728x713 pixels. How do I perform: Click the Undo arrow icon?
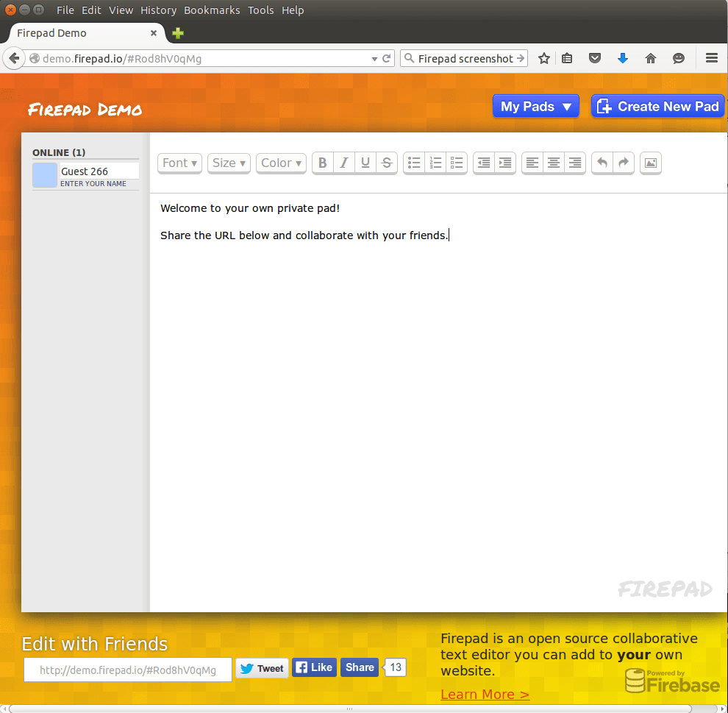tap(602, 163)
